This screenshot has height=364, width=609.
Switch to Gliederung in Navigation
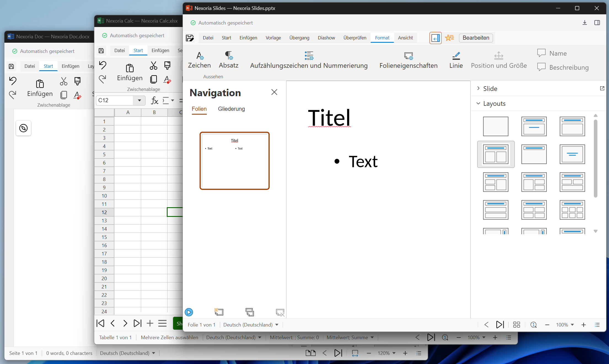pos(231,109)
